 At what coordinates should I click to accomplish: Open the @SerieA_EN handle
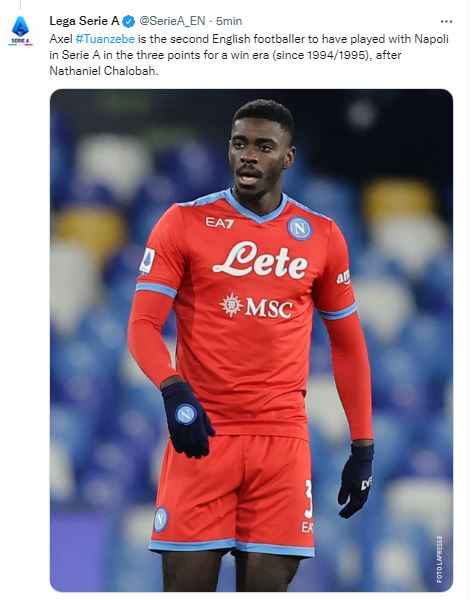(x=172, y=21)
